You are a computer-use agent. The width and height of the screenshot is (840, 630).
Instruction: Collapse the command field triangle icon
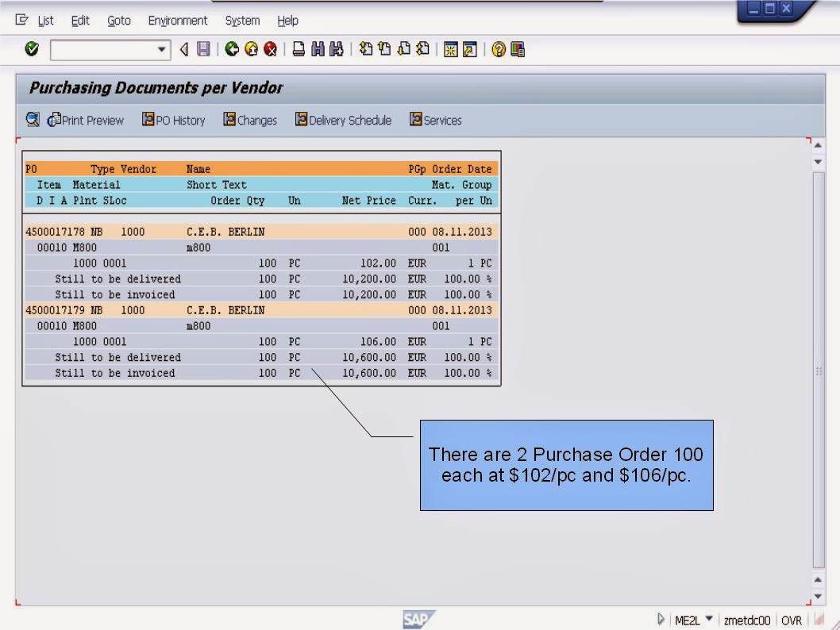183,50
